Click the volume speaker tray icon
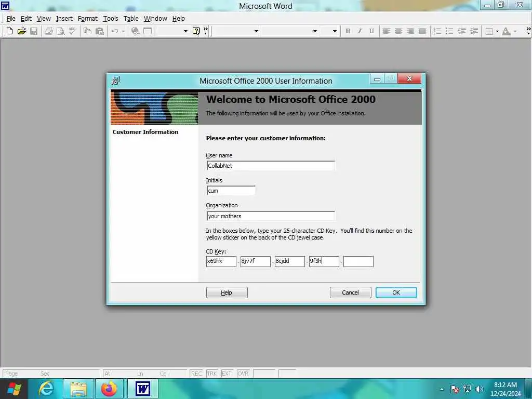 point(479,389)
